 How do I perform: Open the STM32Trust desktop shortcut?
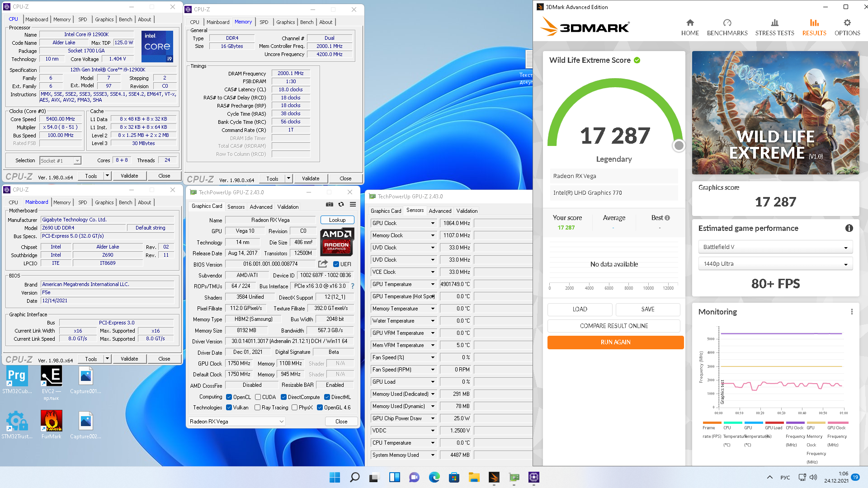(x=17, y=425)
